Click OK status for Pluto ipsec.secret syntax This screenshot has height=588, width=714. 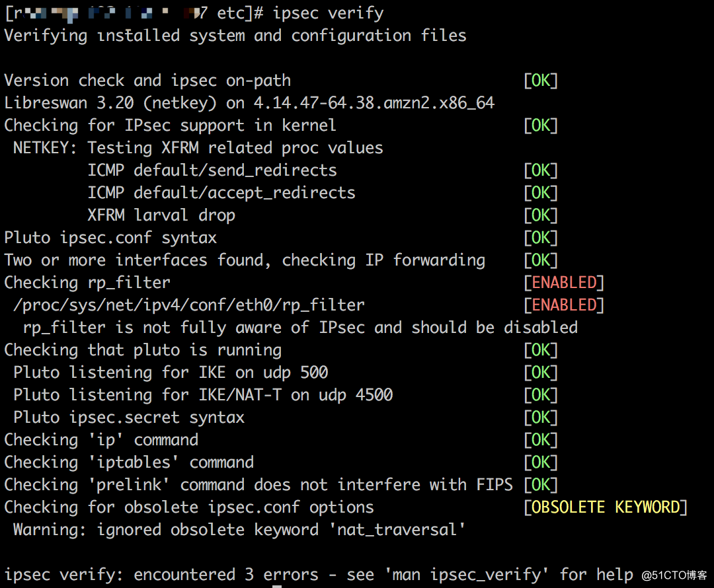[541, 418]
